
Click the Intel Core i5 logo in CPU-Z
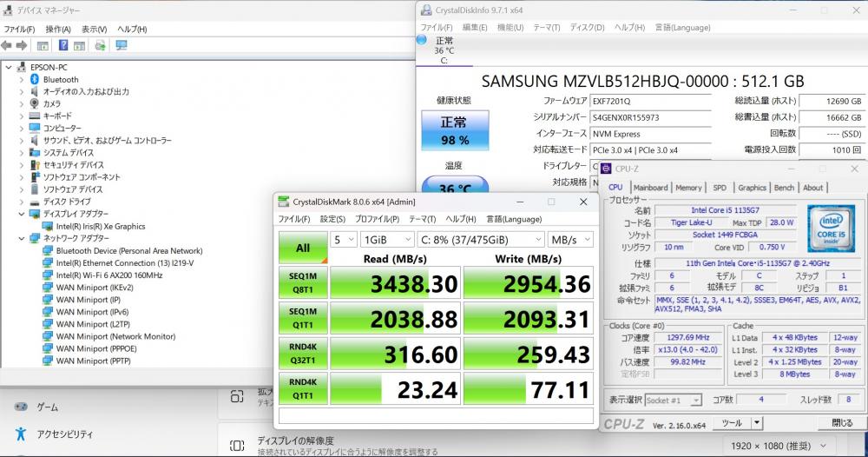tap(831, 228)
